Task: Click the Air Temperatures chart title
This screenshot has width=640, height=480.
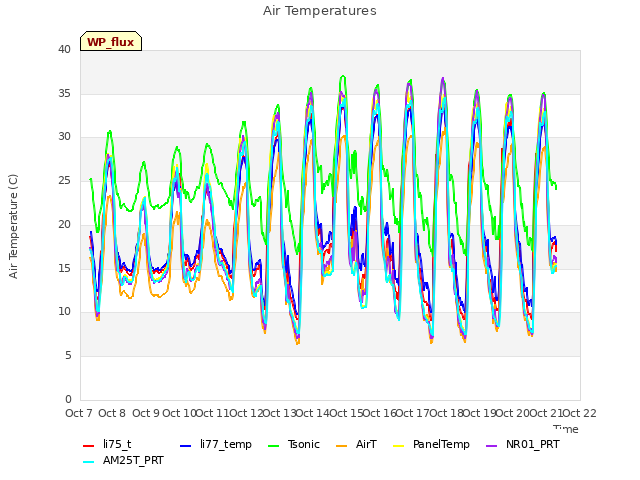Action: pos(320,11)
